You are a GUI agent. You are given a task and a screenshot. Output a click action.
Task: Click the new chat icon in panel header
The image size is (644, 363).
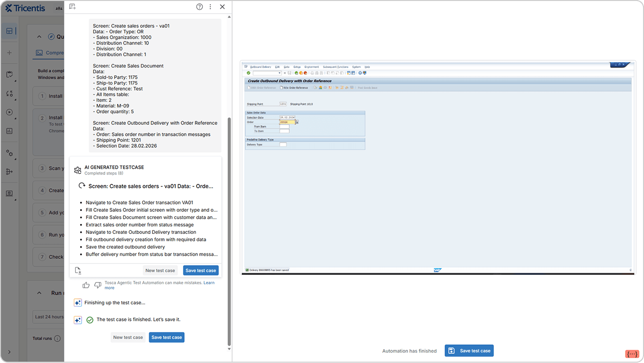point(72,7)
